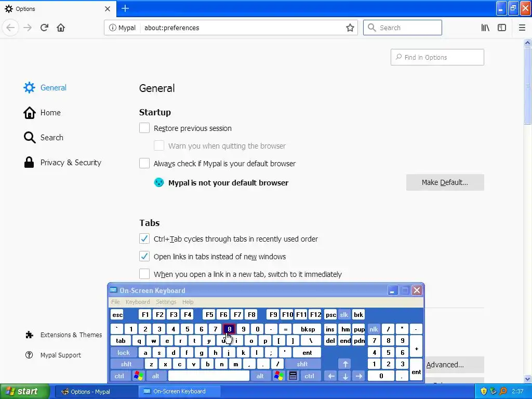Click the Mypal default browser sad face icon

pyautogui.click(x=159, y=182)
